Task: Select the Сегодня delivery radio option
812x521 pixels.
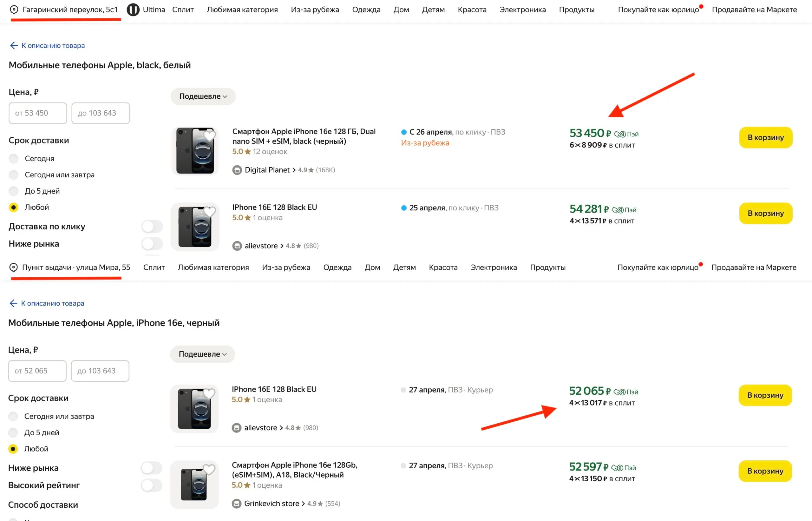Action: click(14, 158)
